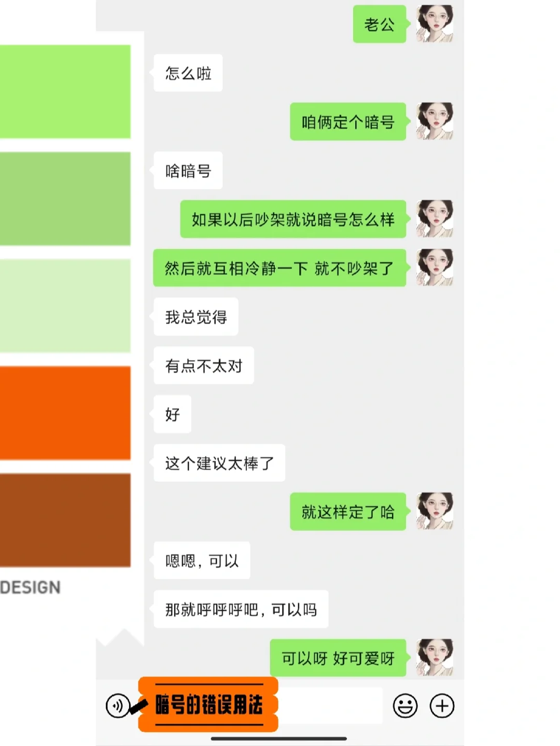560x746 pixels.
Task: Tap the avatar beside 咱俩定个暗号
Action: pos(435,121)
